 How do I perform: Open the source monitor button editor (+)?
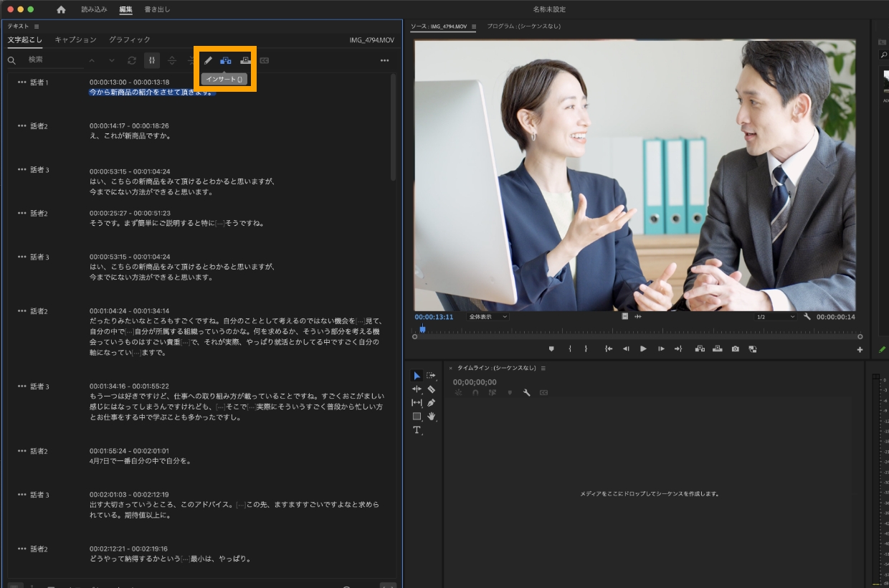[x=860, y=350]
